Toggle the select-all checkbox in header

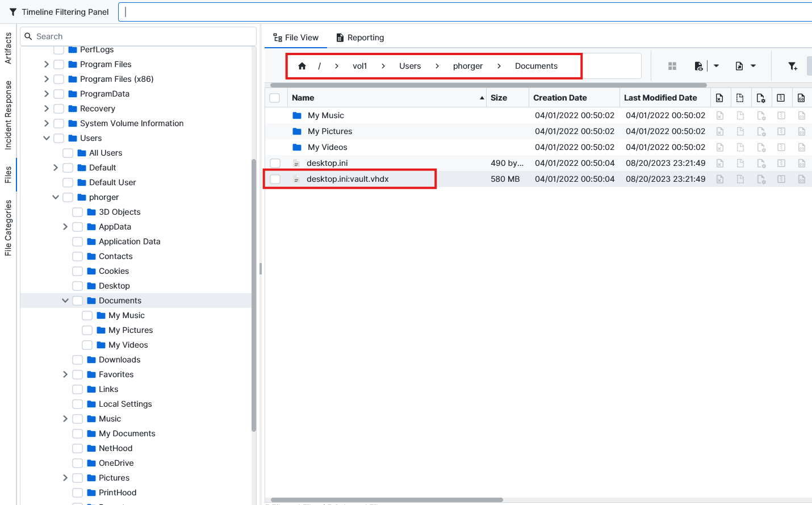275,98
